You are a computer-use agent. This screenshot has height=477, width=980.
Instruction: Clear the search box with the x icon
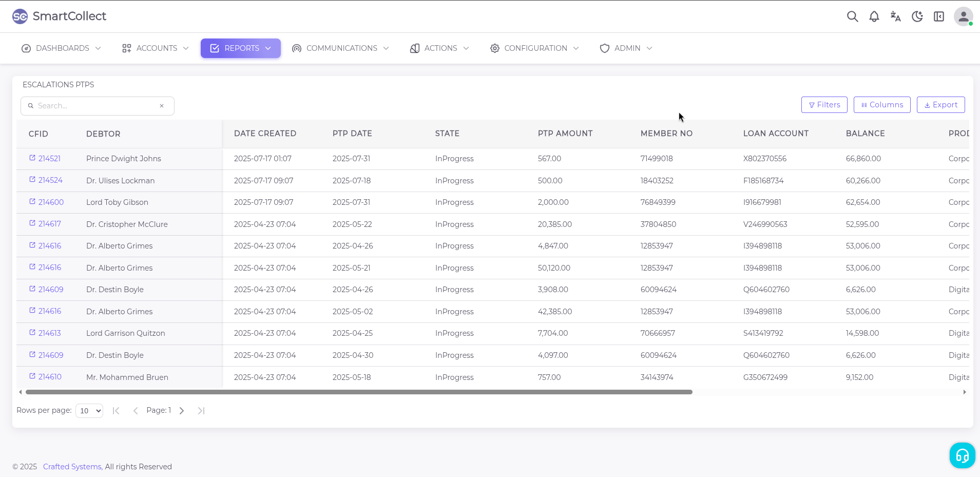[162, 106]
